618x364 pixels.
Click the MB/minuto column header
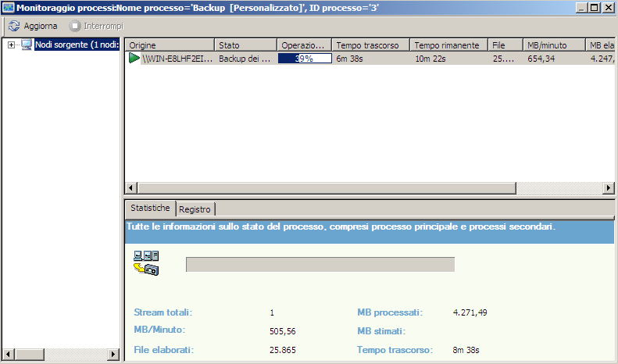click(554, 45)
